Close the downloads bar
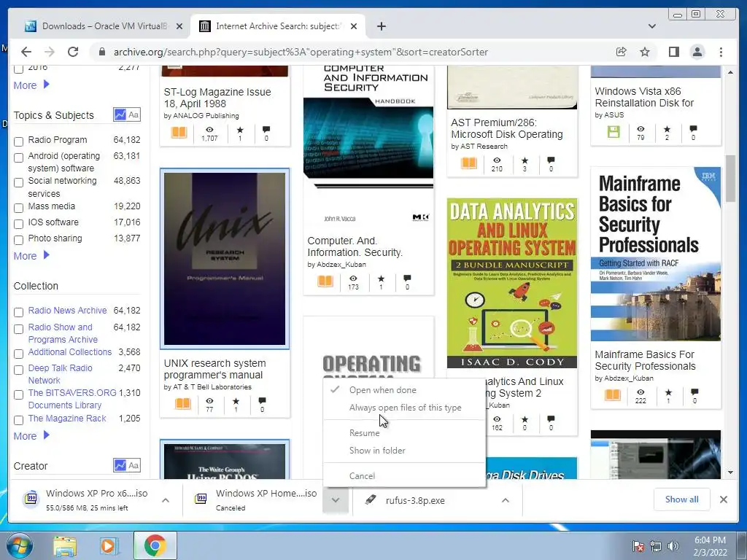 click(724, 499)
